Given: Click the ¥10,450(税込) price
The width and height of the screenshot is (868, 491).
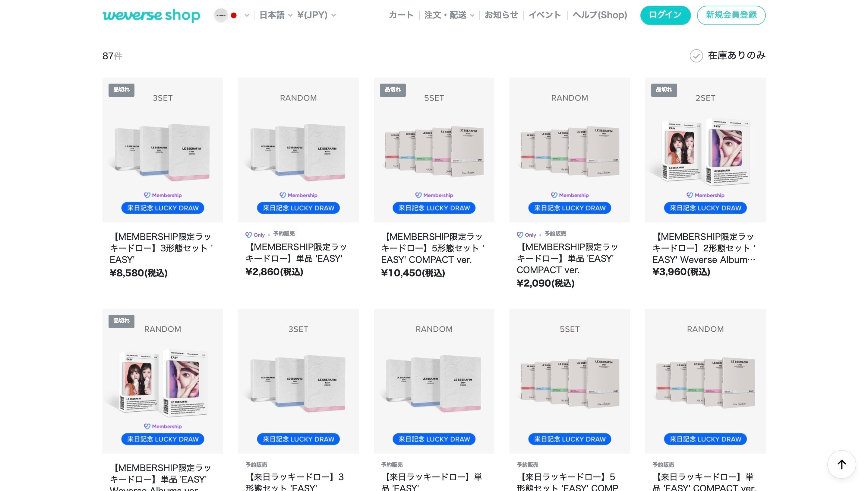Looking at the screenshot, I should (413, 273).
